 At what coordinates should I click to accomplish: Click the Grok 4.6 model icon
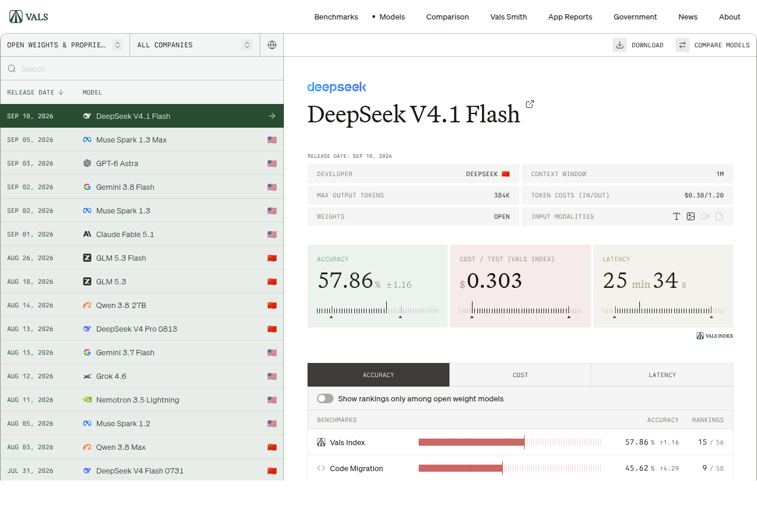(87, 376)
